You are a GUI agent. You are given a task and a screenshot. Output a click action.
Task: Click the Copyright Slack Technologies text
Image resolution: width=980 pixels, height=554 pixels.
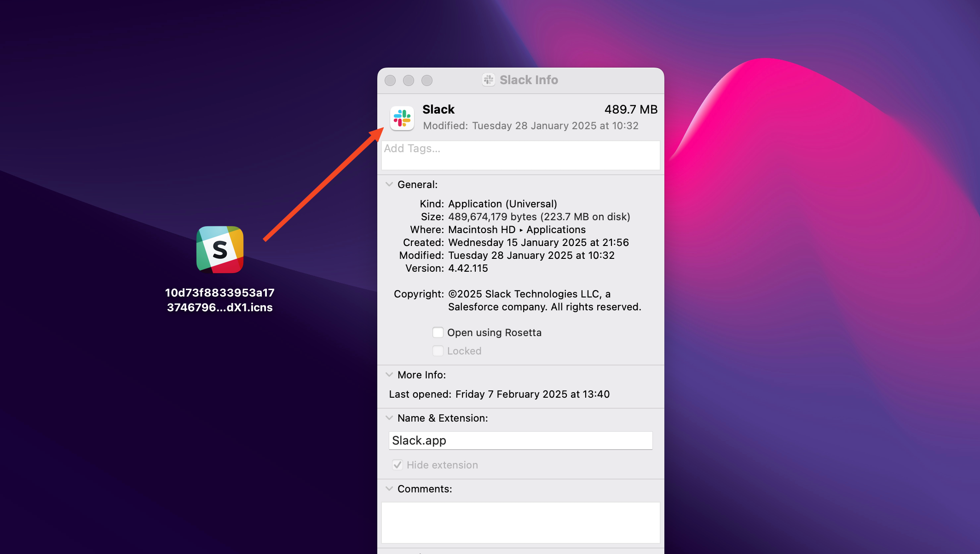tap(544, 300)
